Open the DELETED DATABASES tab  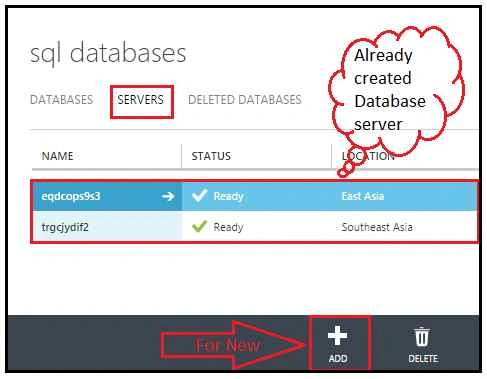(245, 99)
